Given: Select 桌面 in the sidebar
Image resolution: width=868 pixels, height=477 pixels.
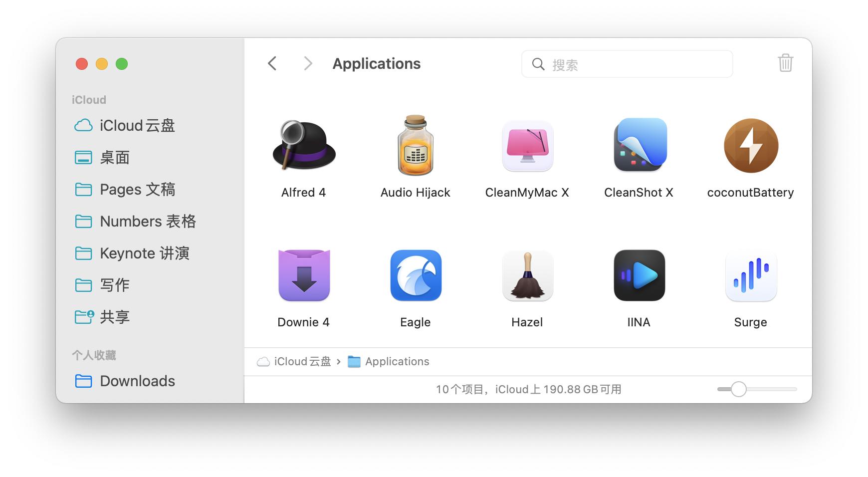Looking at the screenshot, I should (115, 157).
